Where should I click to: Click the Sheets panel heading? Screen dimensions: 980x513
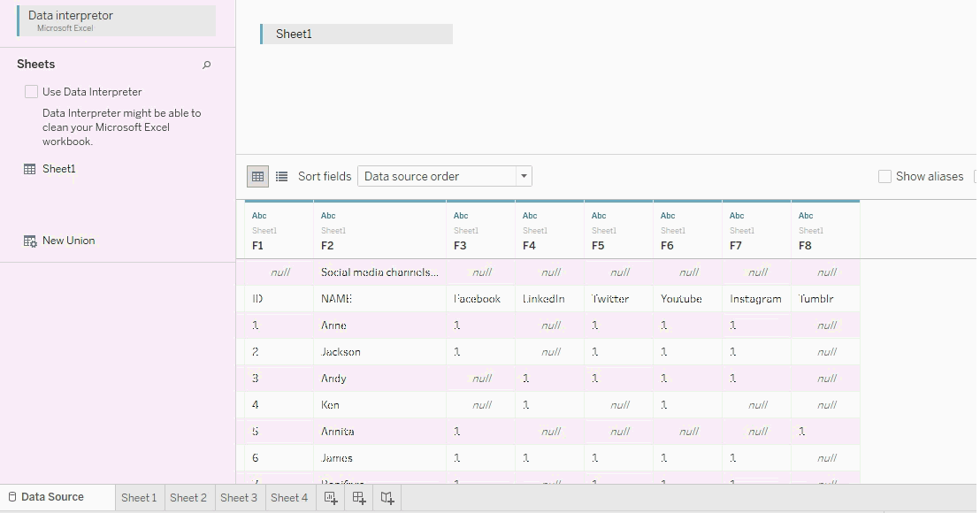pos(35,65)
